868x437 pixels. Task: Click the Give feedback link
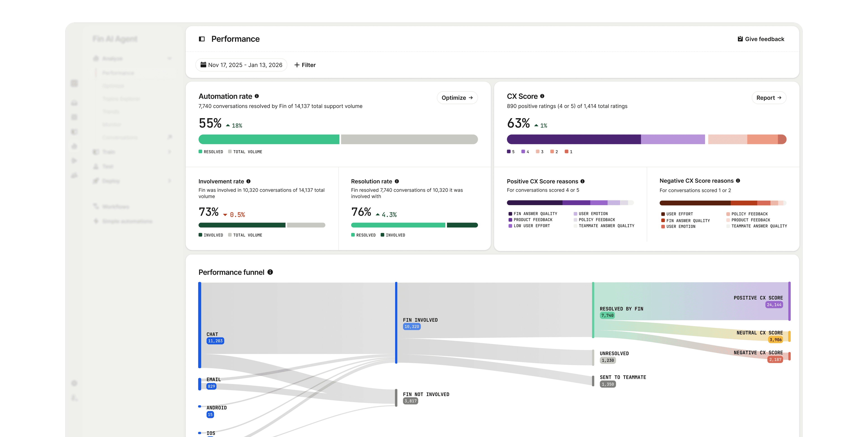pos(761,39)
